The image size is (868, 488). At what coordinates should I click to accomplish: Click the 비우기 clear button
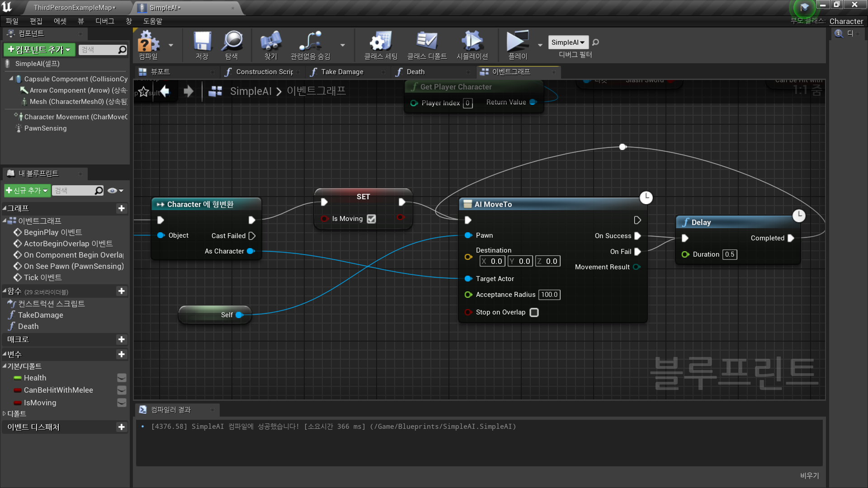(809, 475)
